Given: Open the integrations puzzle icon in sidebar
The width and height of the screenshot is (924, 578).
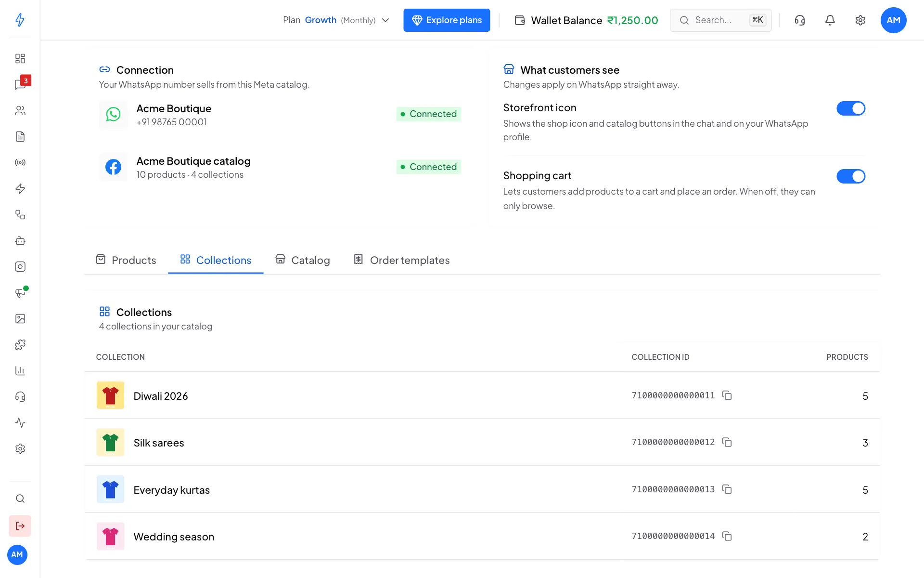Looking at the screenshot, I should pos(20,344).
